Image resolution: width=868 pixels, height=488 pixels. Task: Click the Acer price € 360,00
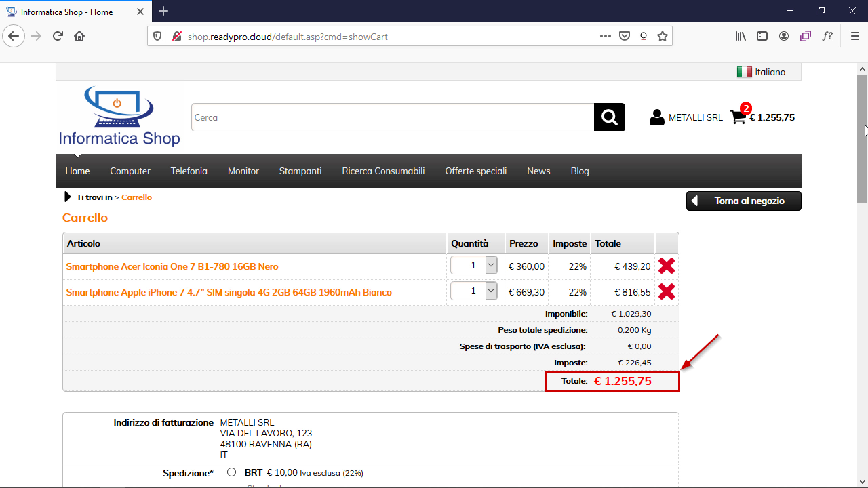526,266
